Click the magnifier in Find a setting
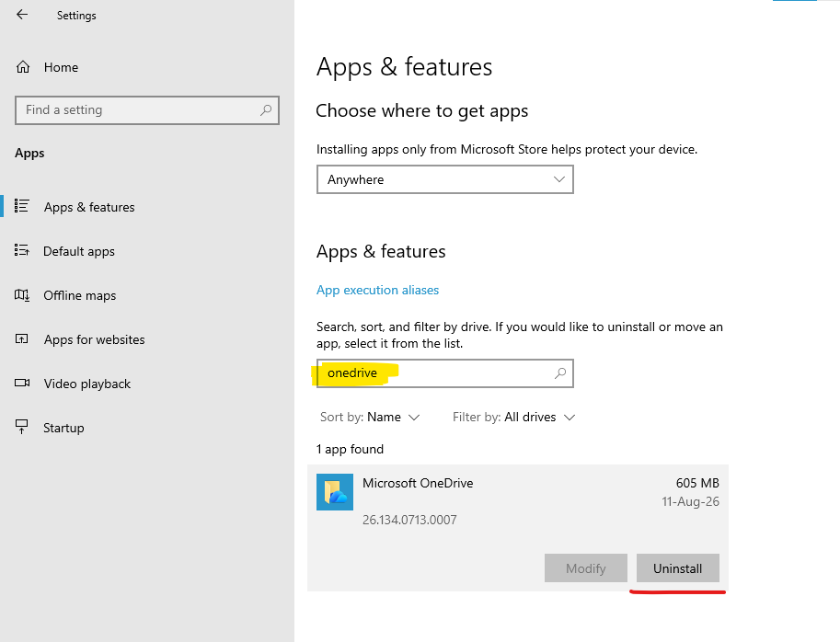Viewport: 840px width, 642px height. (266, 109)
